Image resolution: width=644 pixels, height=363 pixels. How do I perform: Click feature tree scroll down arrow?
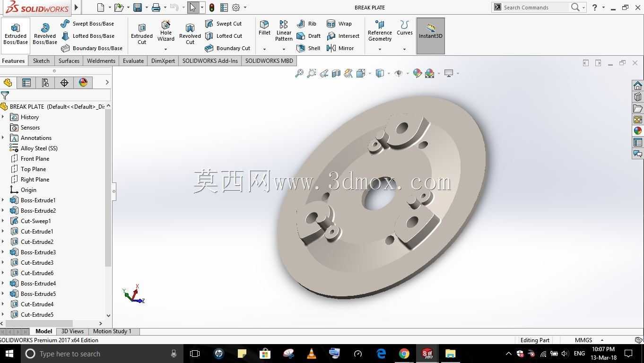pyautogui.click(x=108, y=315)
